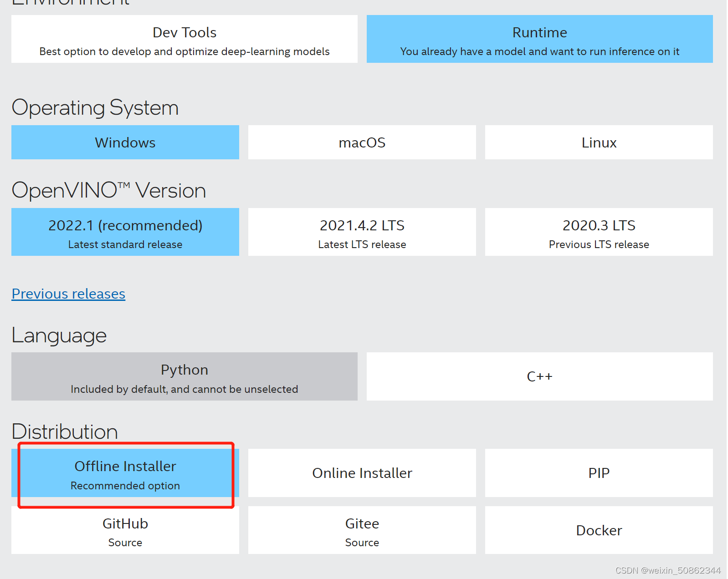This screenshot has width=728, height=579.
Task: Select the Runtime environment option
Action: (x=540, y=39)
